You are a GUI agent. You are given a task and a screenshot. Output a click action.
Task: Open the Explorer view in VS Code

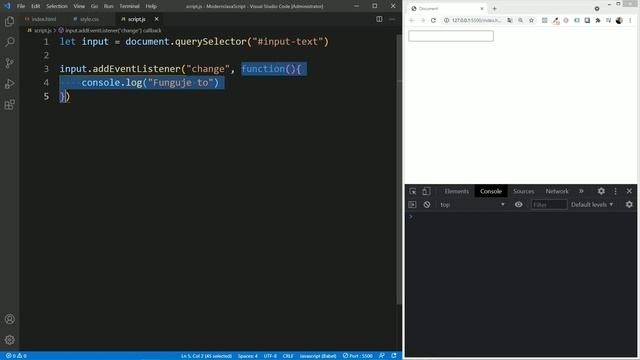[x=9, y=21]
